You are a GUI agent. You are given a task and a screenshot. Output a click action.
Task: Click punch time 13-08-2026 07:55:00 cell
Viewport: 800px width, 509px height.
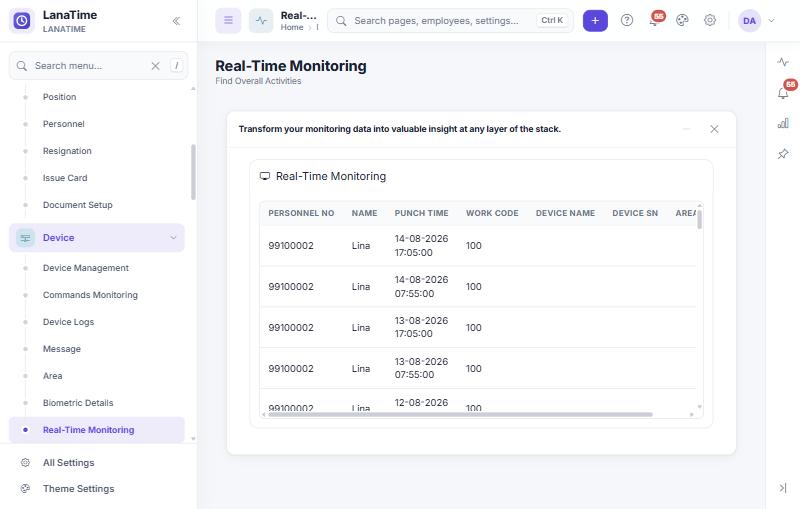click(421, 368)
